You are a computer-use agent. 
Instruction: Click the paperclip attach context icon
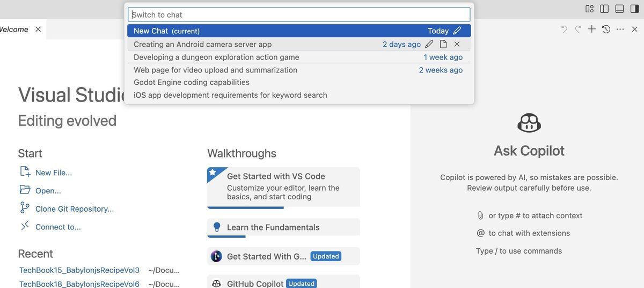click(480, 215)
